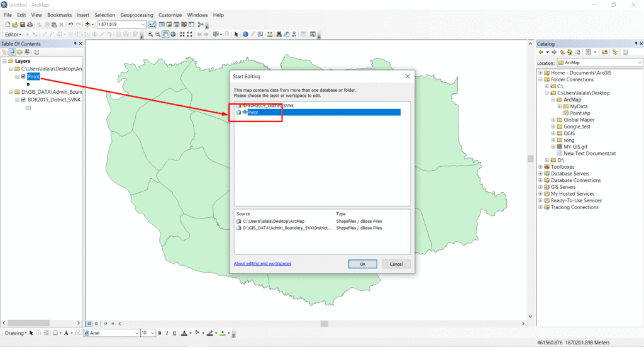The height and width of the screenshot is (347, 644).
Task: Switch TOC to List By Visibility
Action: point(19,52)
